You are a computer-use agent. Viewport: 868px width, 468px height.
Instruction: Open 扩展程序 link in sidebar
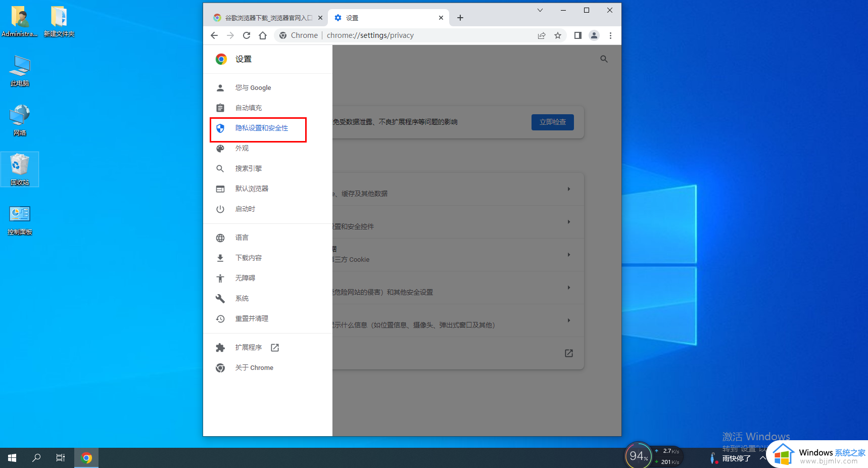pyautogui.click(x=249, y=348)
